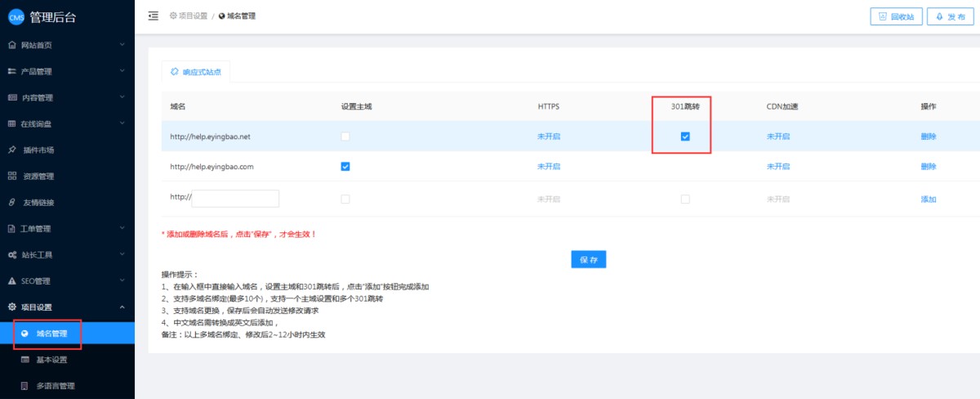Screen dimensions: 980x399
Task: Click the 站长工具 gears icon
Action: click(x=11, y=254)
